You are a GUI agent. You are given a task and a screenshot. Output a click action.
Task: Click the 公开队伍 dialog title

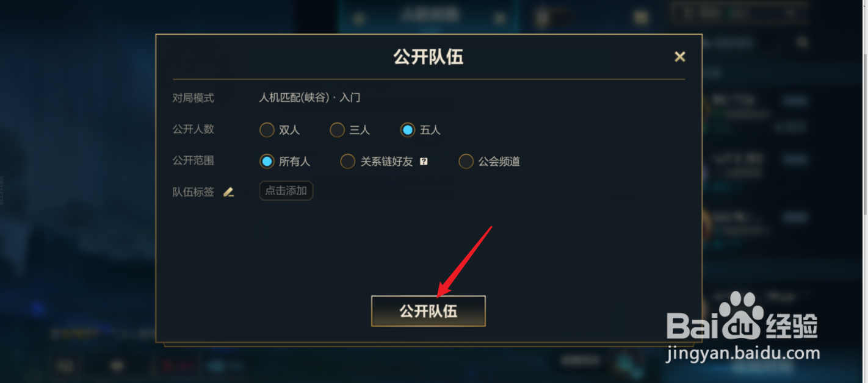[x=429, y=57]
